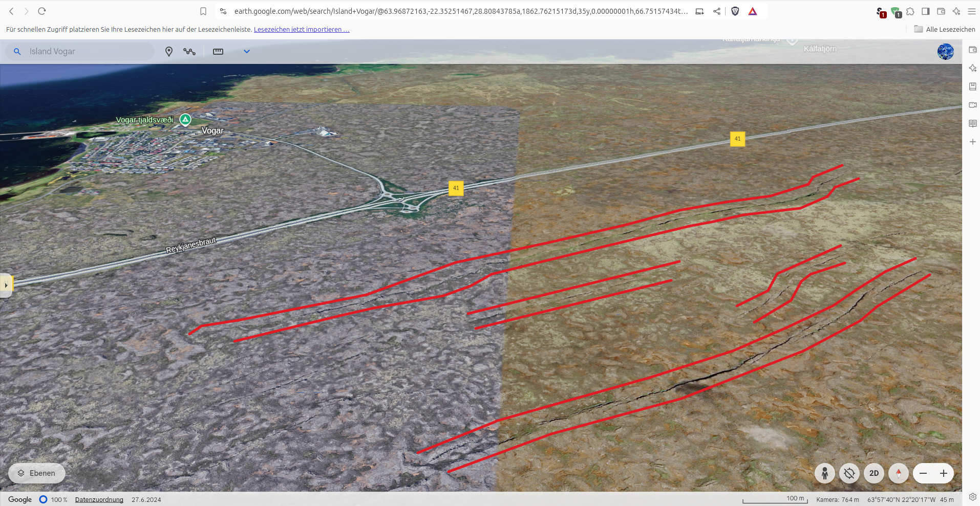The height and width of the screenshot is (506, 980).
Task: Open Leo AI sparkle in the right sidebar
Action: click(973, 68)
